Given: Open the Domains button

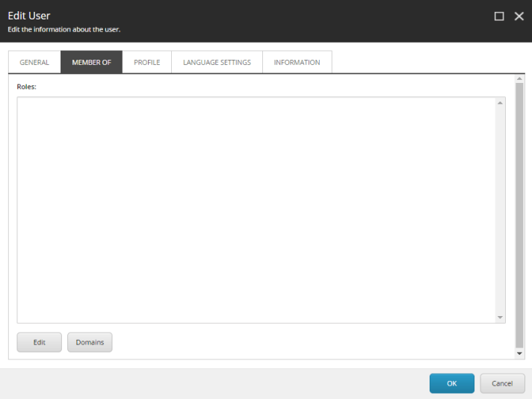Looking at the screenshot, I should [90, 342].
